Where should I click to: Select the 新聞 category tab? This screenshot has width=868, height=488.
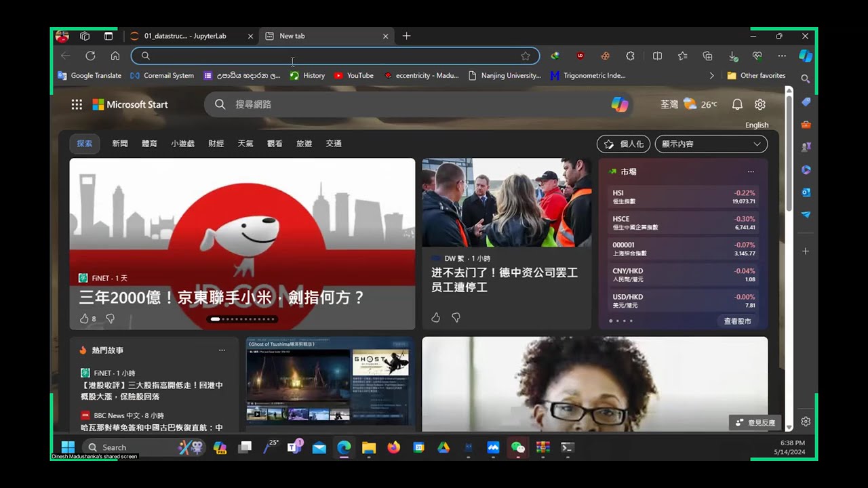click(120, 144)
